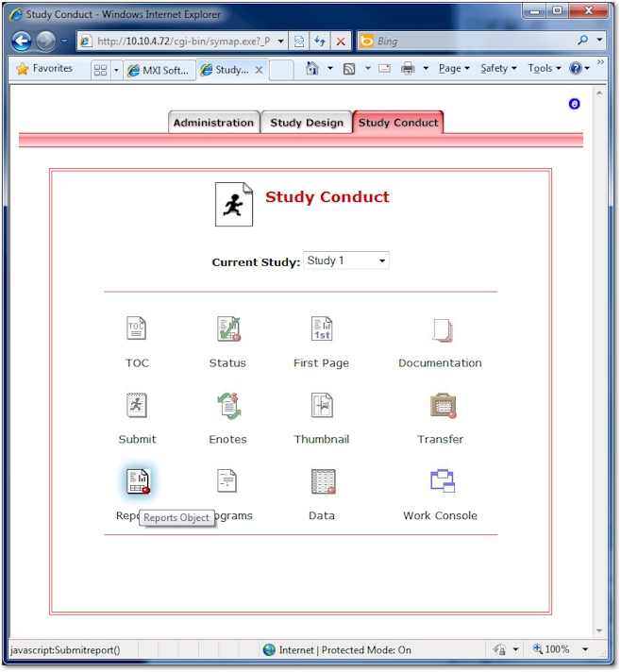Switch to the Administration tab
Screen dimensions: 621x672
pyautogui.click(x=213, y=123)
